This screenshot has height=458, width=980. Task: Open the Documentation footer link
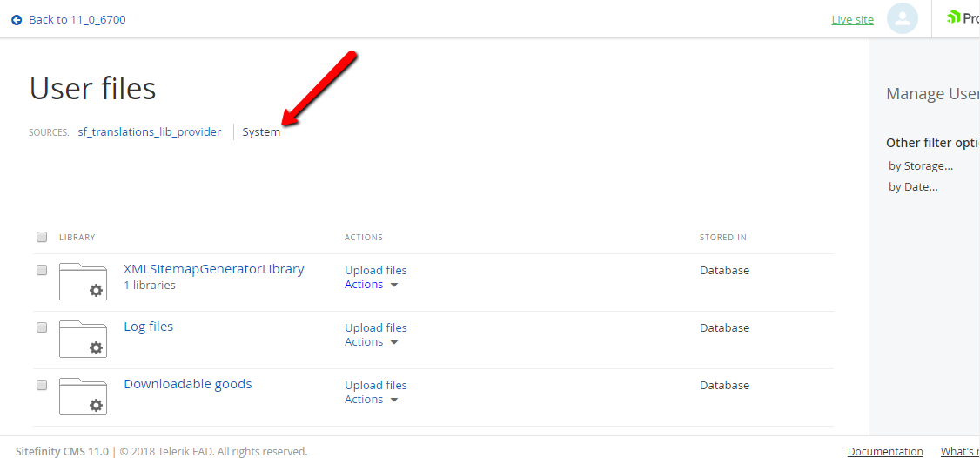(x=885, y=452)
